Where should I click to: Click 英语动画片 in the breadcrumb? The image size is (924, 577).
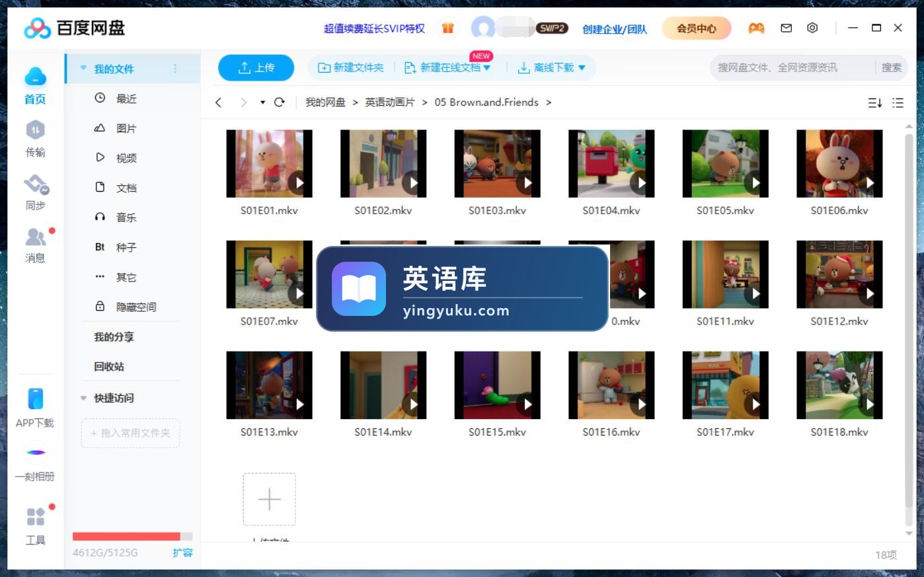(x=390, y=102)
